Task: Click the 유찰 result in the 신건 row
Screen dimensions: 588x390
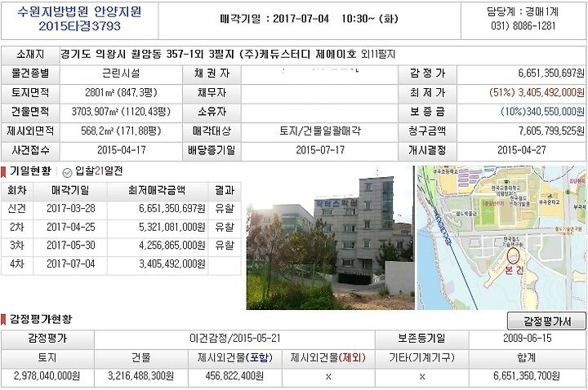Action: pyautogui.click(x=225, y=208)
